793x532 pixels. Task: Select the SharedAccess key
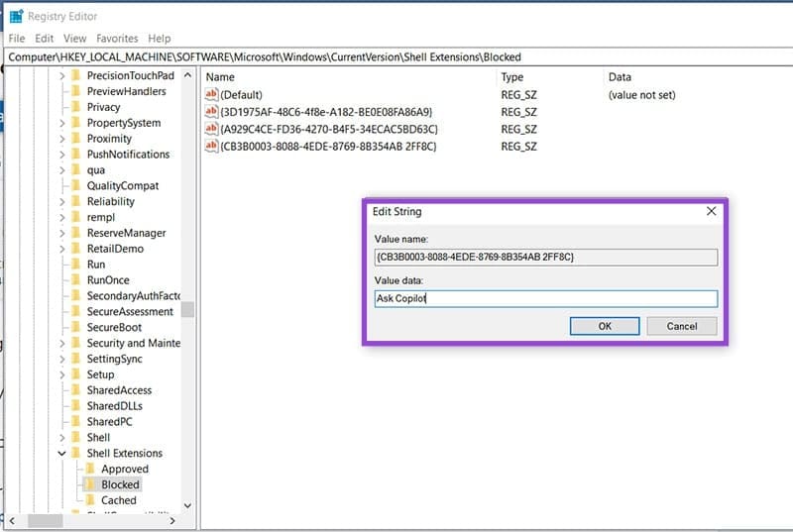[119, 390]
